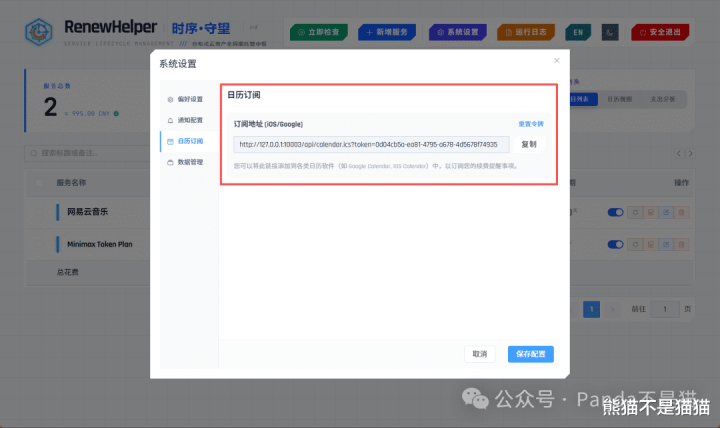Viewport: 720px width, 428px height.
Task: Click the magnifier icon in the search box
Action: (x=34, y=153)
